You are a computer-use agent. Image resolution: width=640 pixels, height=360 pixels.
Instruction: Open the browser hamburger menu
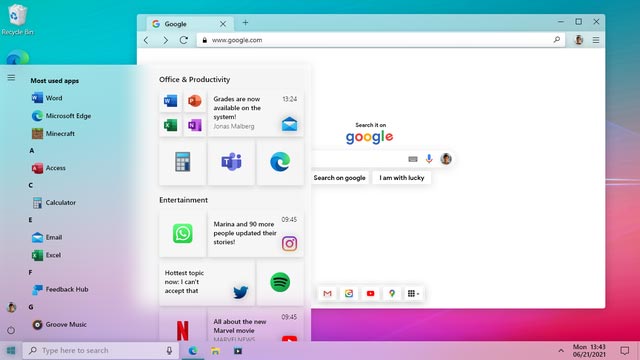click(596, 40)
